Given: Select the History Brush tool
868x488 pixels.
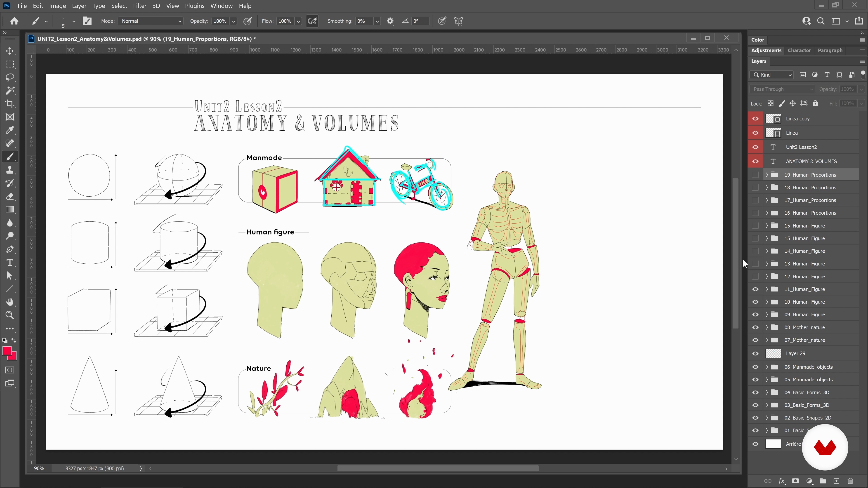Looking at the screenshot, I should pos(10,183).
